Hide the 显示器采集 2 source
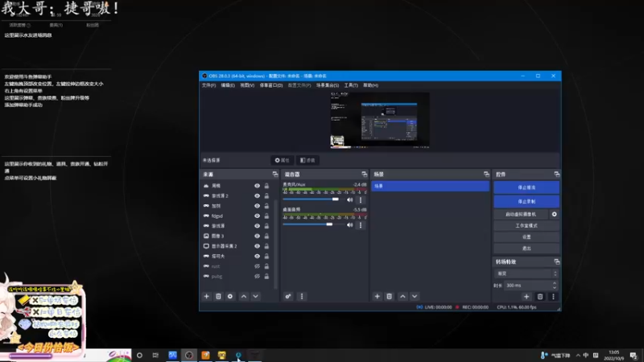This screenshot has height=362, width=644. point(257,246)
